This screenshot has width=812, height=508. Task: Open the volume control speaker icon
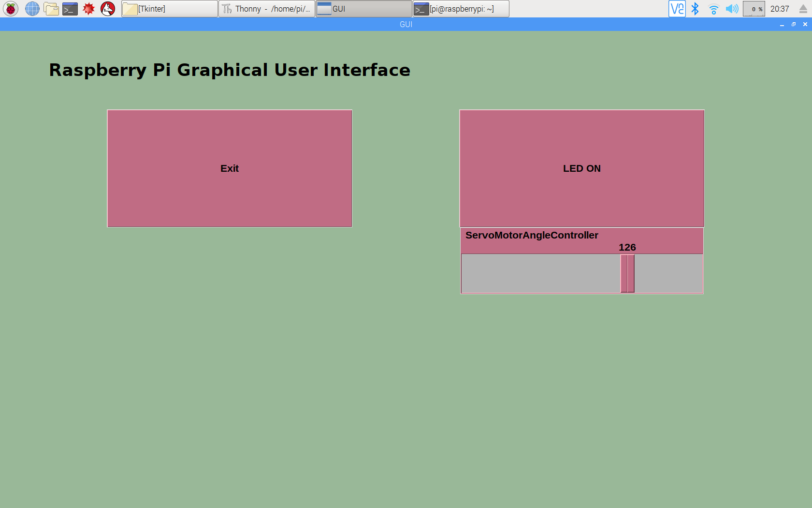[732, 9]
